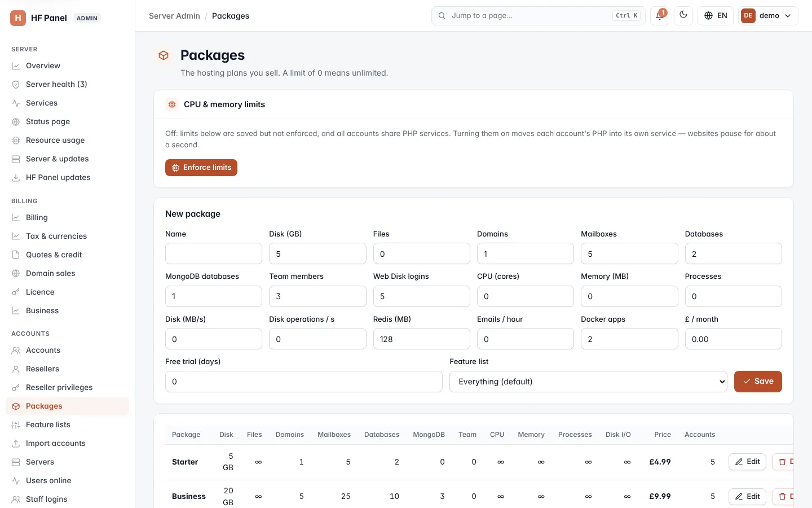Click the Resellers person icon
812x508 pixels.
coord(16,369)
